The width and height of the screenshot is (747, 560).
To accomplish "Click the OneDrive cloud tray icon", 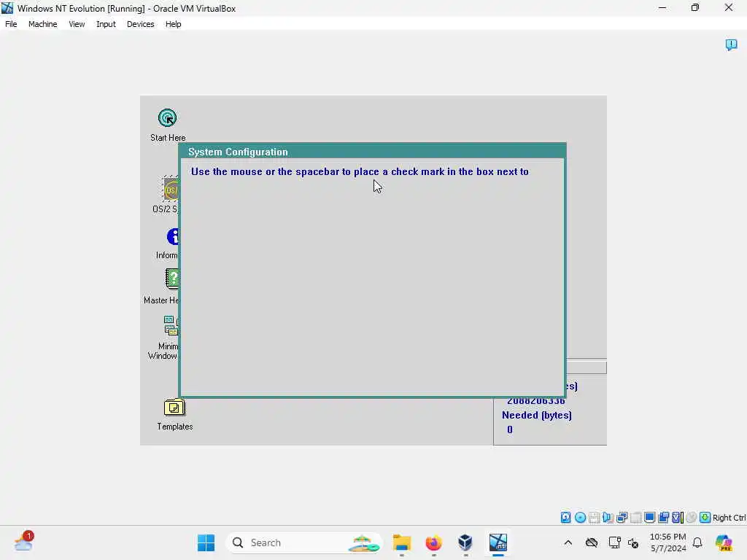I will (x=591, y=542).
